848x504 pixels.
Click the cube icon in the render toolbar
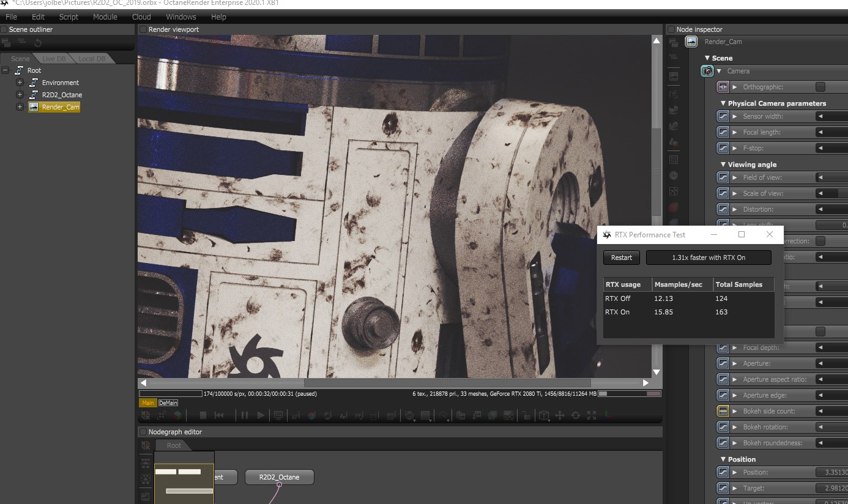pyautogui.click(x=543, y=415)
